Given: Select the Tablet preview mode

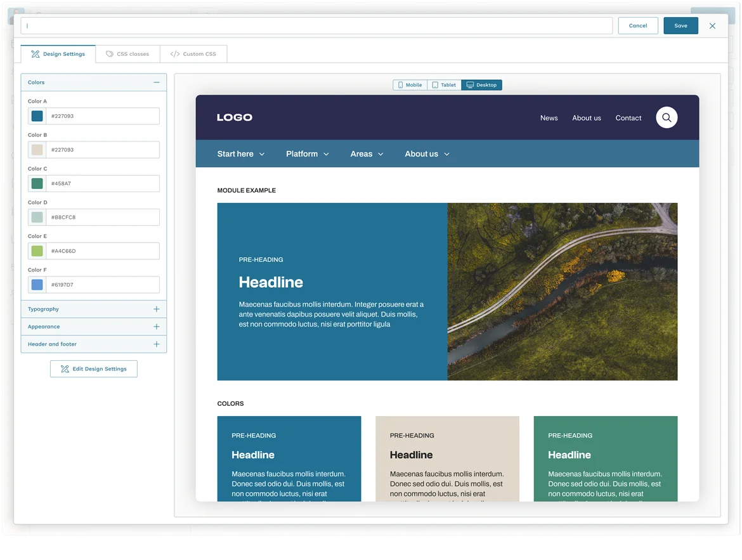Looking at the screenshot, I should (x=444, y=85).
